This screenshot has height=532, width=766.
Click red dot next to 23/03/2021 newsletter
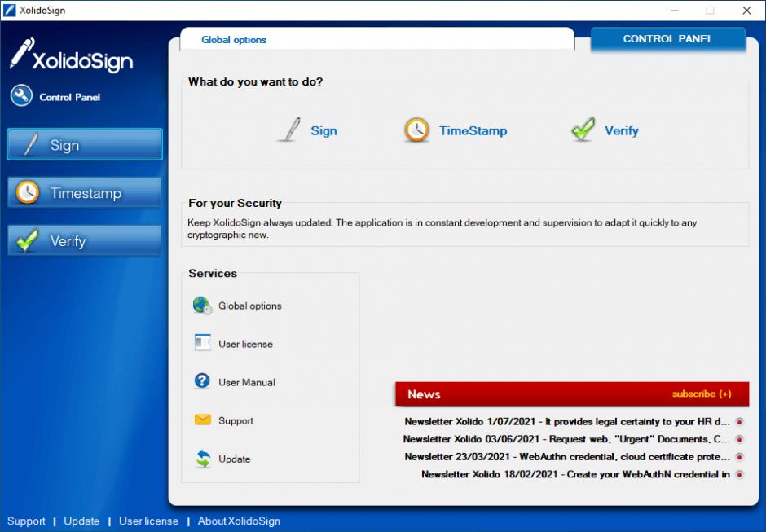pos(740,457)
